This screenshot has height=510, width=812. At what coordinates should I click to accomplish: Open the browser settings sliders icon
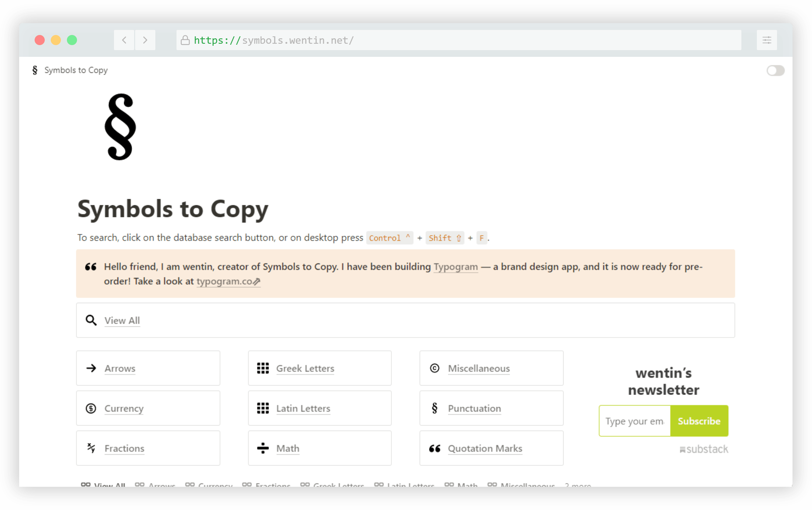(x=767, y=40)
